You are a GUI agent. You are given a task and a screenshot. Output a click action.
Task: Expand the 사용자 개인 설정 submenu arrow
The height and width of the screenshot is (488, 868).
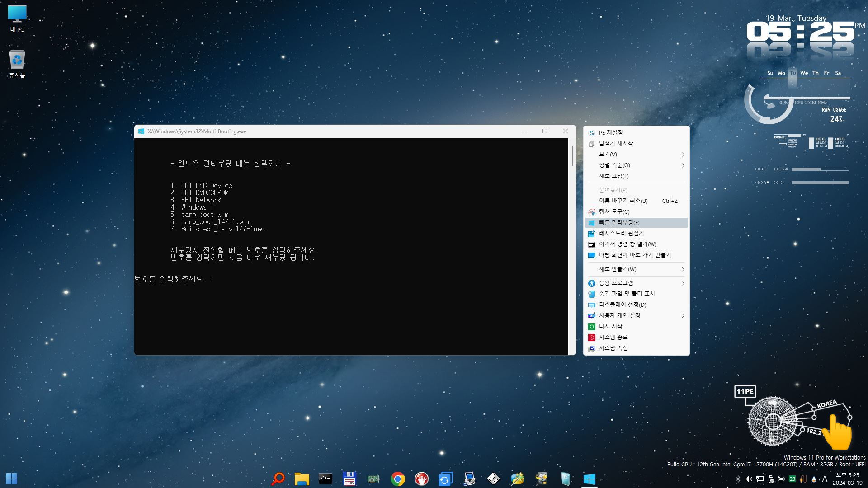[683, 316]
